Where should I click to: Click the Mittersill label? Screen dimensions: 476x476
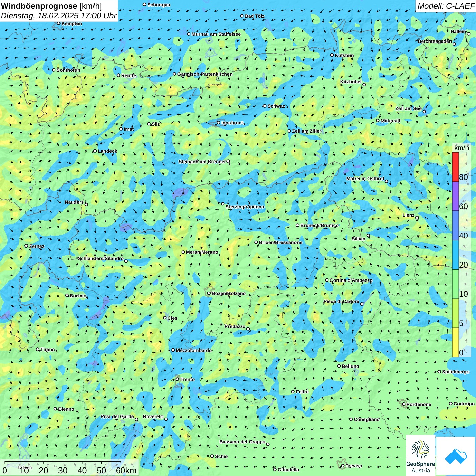tap(391, 121)
